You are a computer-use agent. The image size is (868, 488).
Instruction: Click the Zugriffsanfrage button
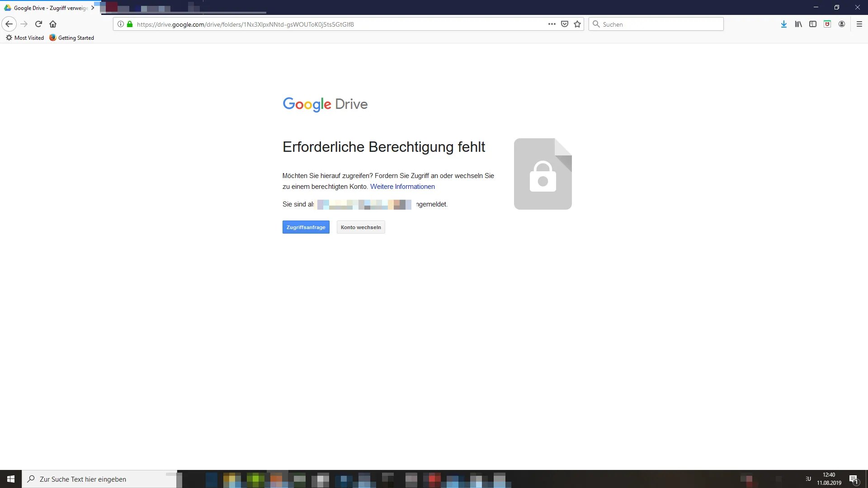(306, 227)
